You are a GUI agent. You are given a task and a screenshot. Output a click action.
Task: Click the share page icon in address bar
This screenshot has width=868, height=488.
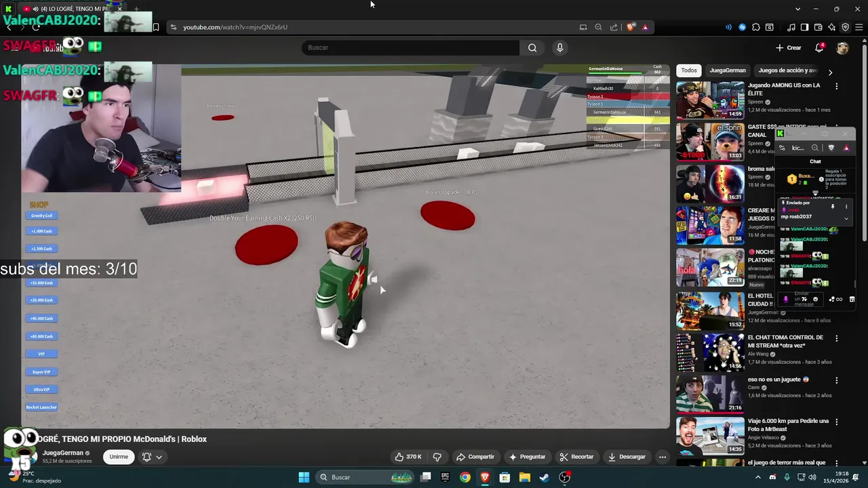[614, 27]
